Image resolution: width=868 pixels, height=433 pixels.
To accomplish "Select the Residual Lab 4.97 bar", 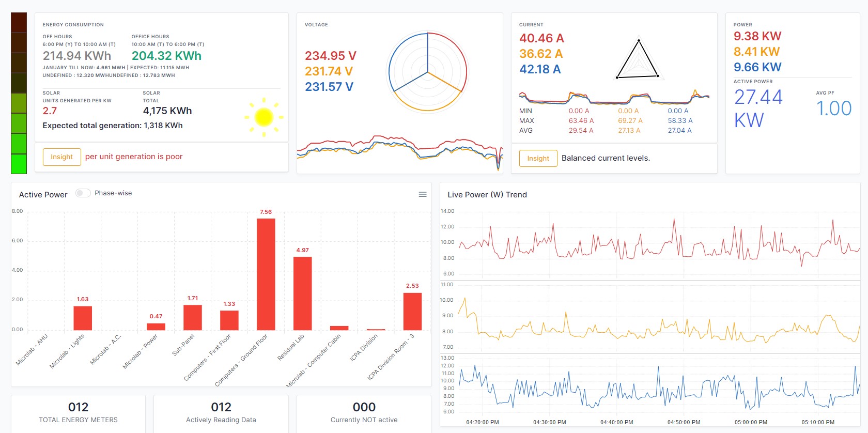I will [x=303, y=293].
